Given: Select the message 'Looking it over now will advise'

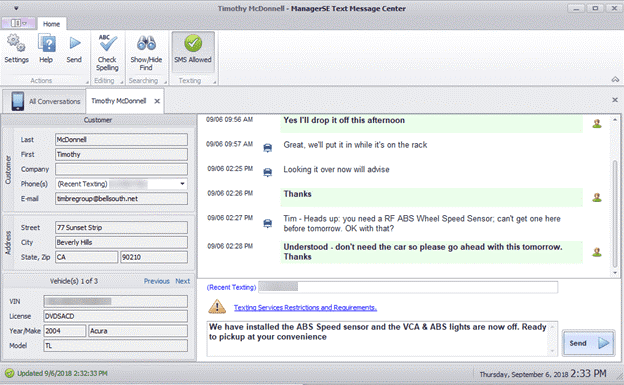Looking at the screenshot, I should pos(336,170).
